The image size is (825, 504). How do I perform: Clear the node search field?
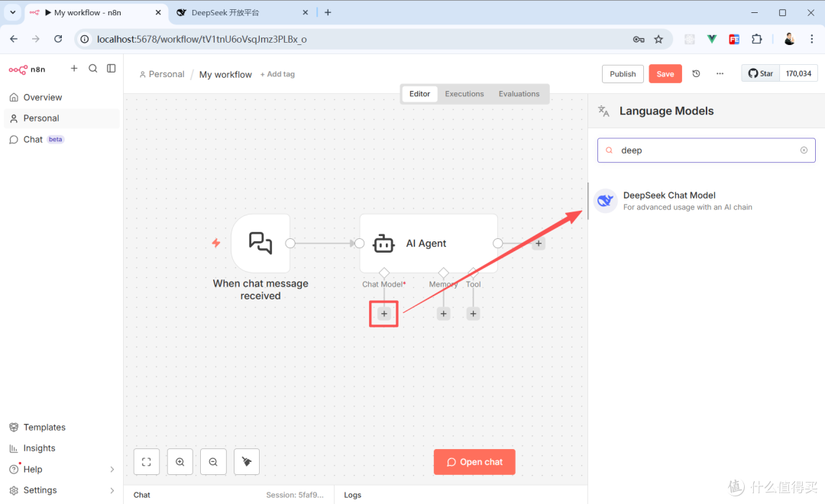click(x=804, y=150)
